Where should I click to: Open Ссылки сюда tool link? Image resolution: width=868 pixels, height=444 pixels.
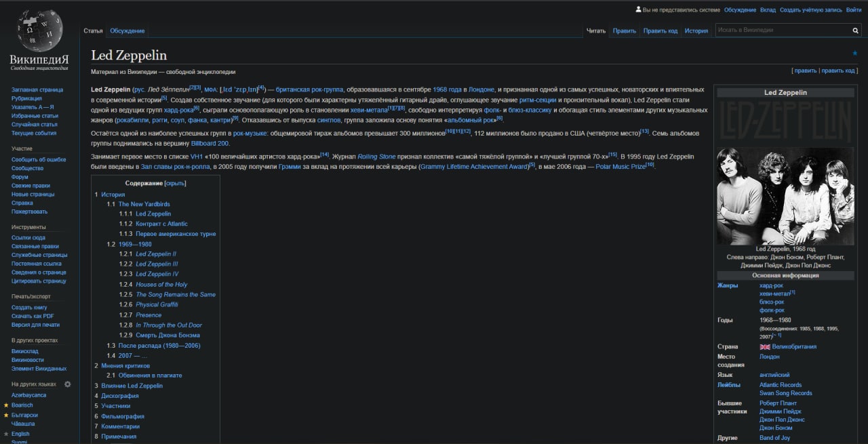[x=28, y=238]
